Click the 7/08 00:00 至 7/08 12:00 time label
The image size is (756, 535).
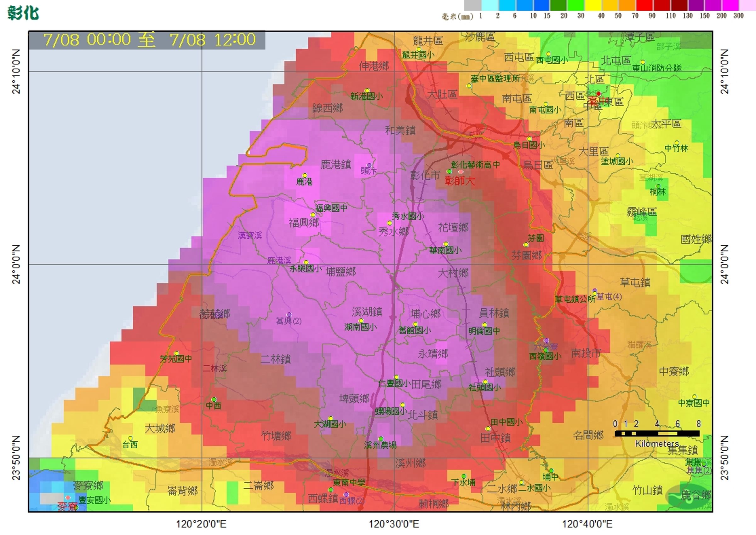(150, 39)
